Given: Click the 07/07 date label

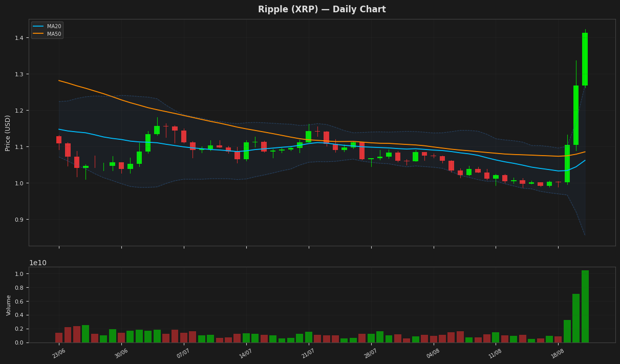Looking at the screenshot, I should click(x=183, y=353).
